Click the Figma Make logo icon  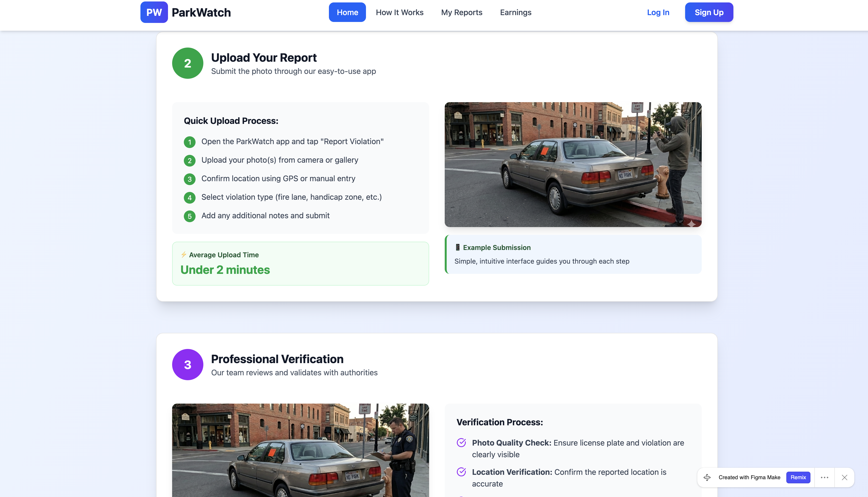[707, 477]
